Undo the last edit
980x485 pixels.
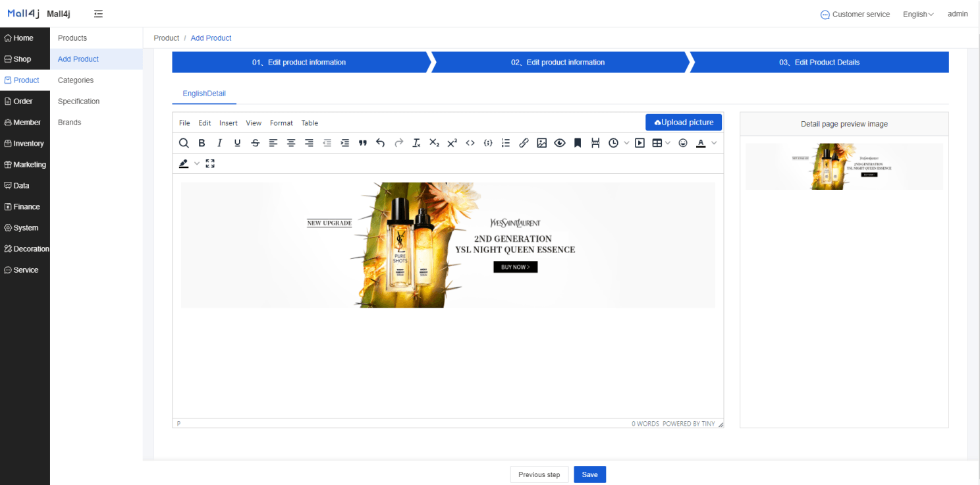[x=380, y=143]
